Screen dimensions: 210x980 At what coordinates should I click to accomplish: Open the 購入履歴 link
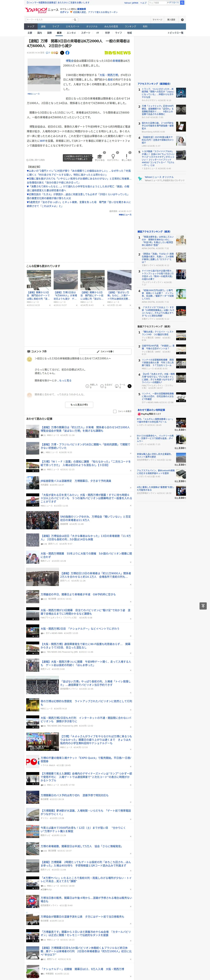tap(171, 20)
